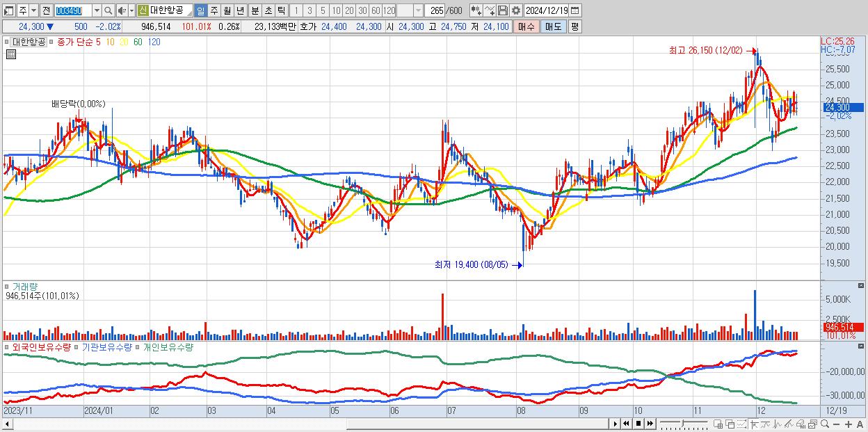Save chart settings with the floppy disk icon
The width and height of the screenshot is (868, 432).
[x=503, y=10]
